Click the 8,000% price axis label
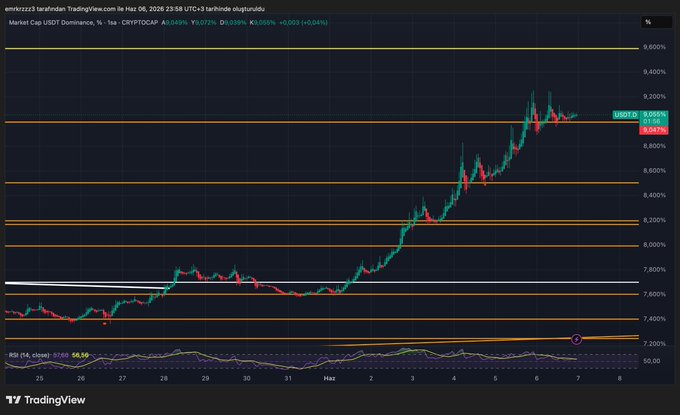 point(654,245)
